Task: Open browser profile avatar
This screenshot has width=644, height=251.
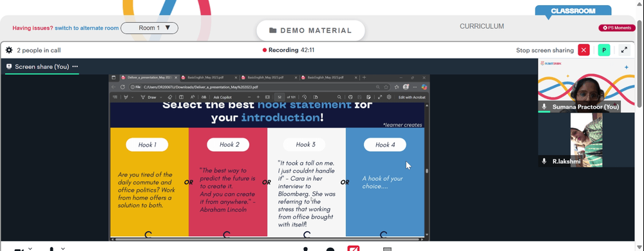Action: coord(406,87)
